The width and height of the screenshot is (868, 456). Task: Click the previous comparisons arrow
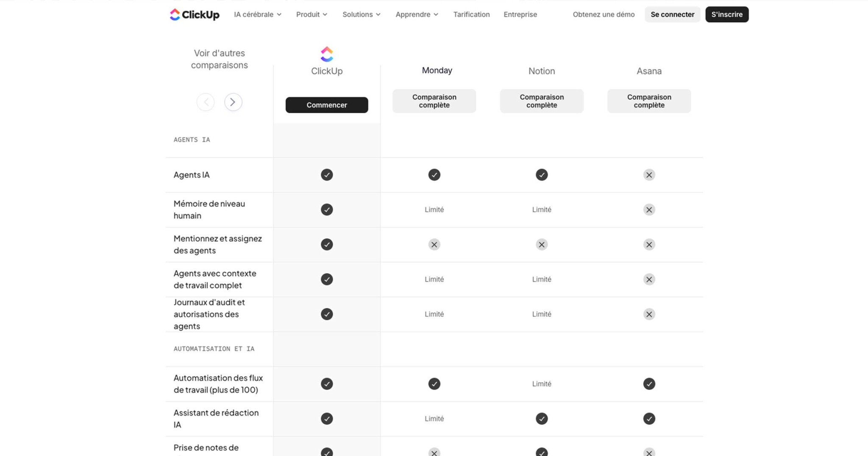click(206, 102)
